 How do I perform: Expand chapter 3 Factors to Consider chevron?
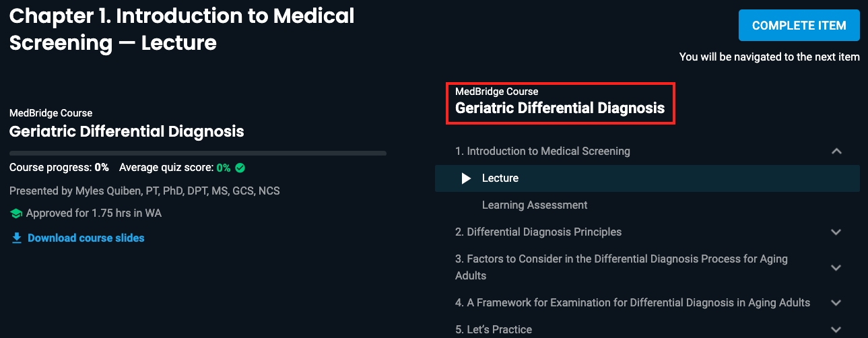[836, 267]
